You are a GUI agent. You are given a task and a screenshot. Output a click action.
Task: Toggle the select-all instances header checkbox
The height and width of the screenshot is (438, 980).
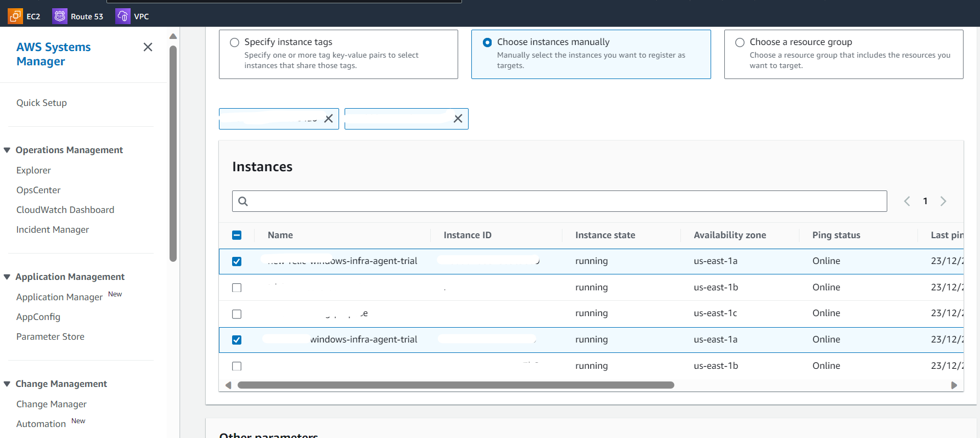(x=237, y=235)
